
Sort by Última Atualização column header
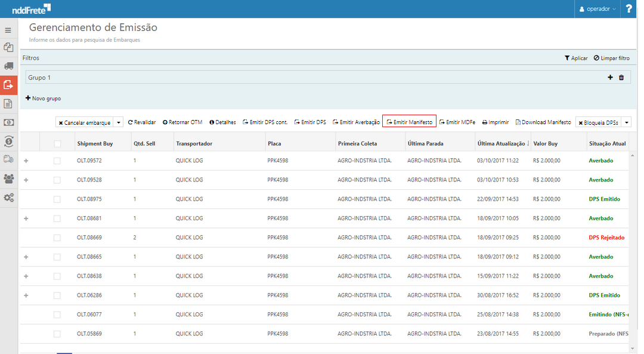click(x=502, y=144)
